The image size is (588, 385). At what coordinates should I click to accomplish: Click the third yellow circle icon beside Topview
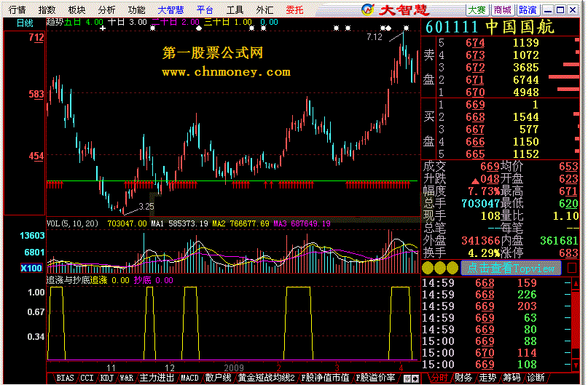point(452,268)
